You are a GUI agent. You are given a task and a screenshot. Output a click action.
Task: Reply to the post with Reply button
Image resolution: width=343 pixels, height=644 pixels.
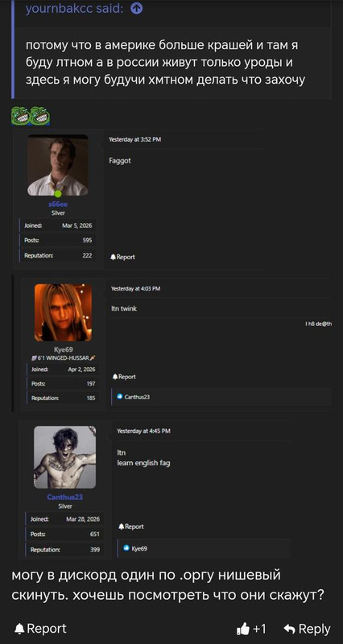pos(308,629)
